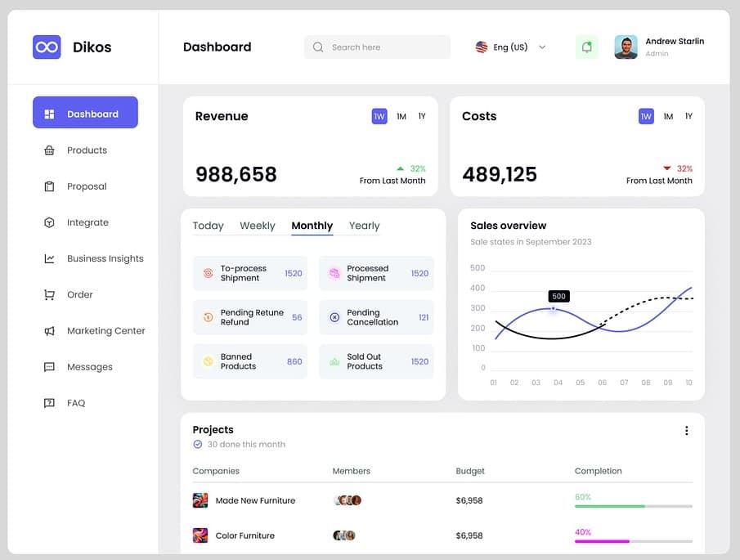Image resolution: width=740 pixels, height=560 pixels.
Task: Switch Revenue view to 1M
Action: (401, 116)
